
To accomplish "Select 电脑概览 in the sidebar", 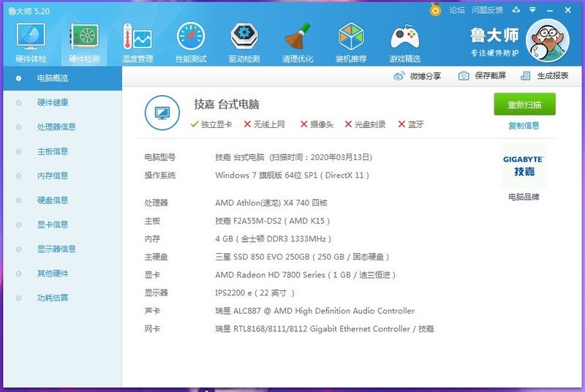I will 62,78.
